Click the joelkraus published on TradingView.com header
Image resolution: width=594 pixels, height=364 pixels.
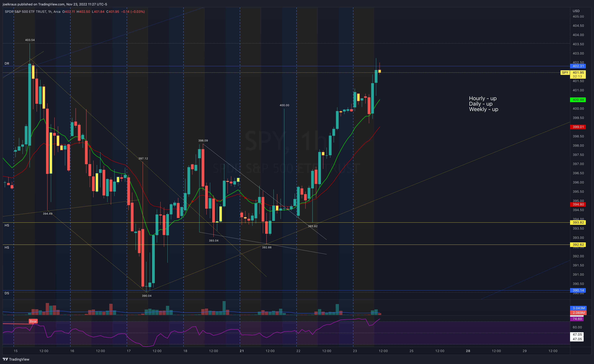click(55, 4)
